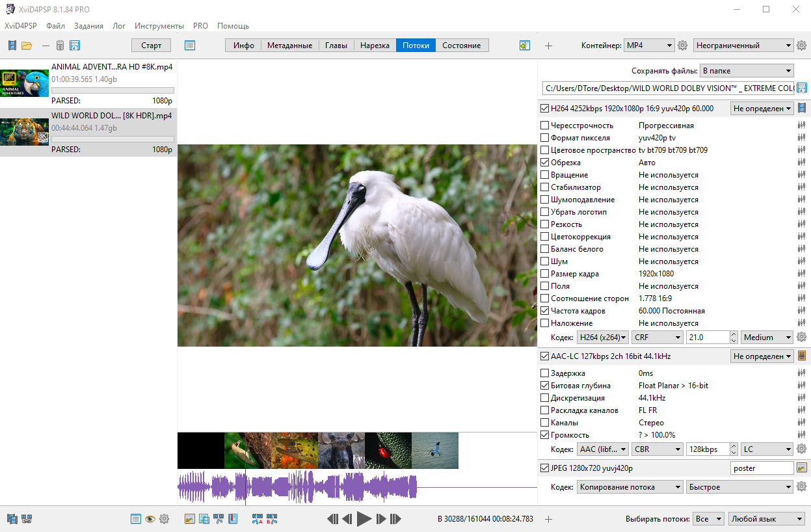811x532 pixels.
Task: Enable the Вращение (rotation) checkbox
Action: tap(545, 175)
